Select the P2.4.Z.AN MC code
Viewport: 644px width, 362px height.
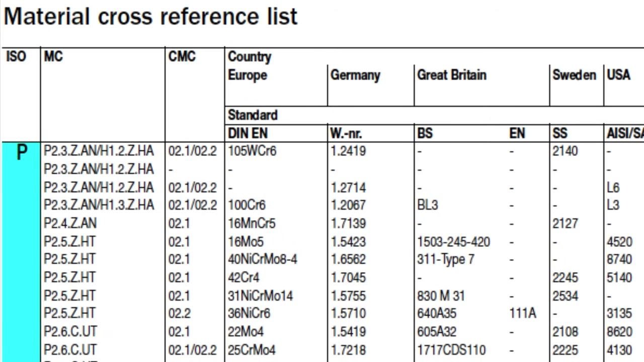click(70, 223)
